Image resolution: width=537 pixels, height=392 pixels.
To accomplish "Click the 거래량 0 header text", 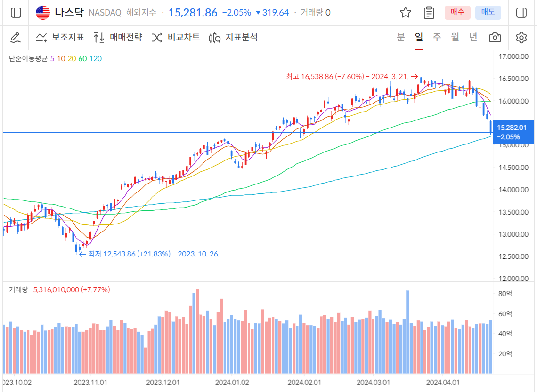I will point(316,13).
